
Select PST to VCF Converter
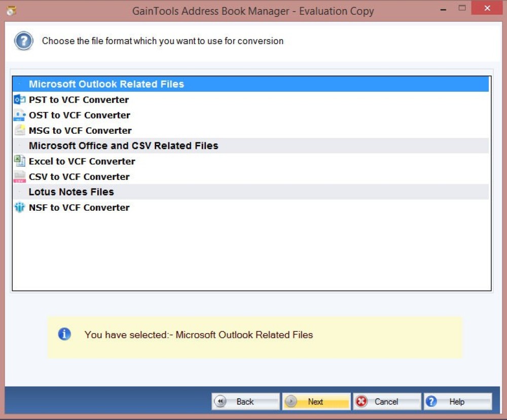point(79,100)
